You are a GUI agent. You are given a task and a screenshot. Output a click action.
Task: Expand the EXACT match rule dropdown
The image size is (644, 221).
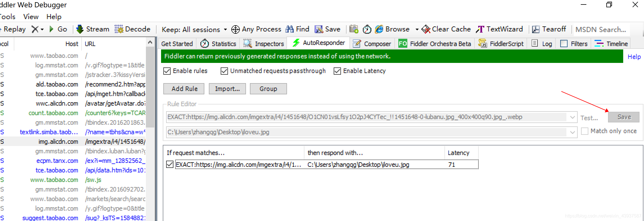tap(572, 117)
